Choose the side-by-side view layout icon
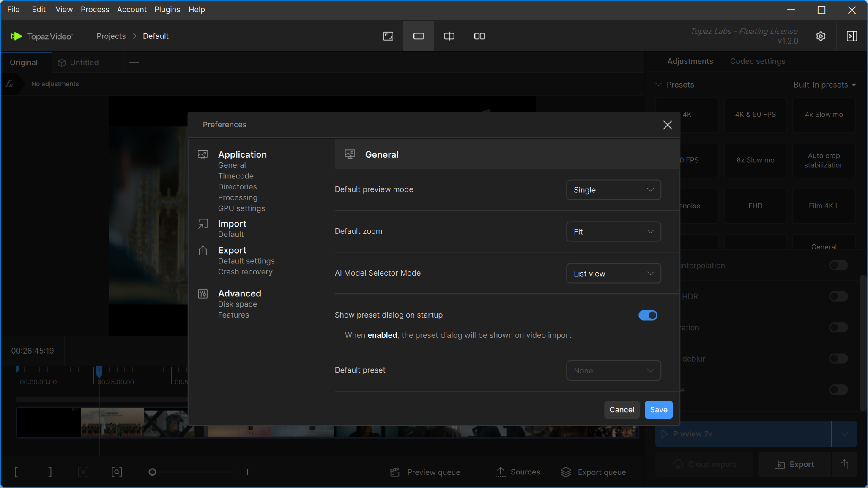The width and height of the screenshot is (868, 488). [x=479, y=36]
